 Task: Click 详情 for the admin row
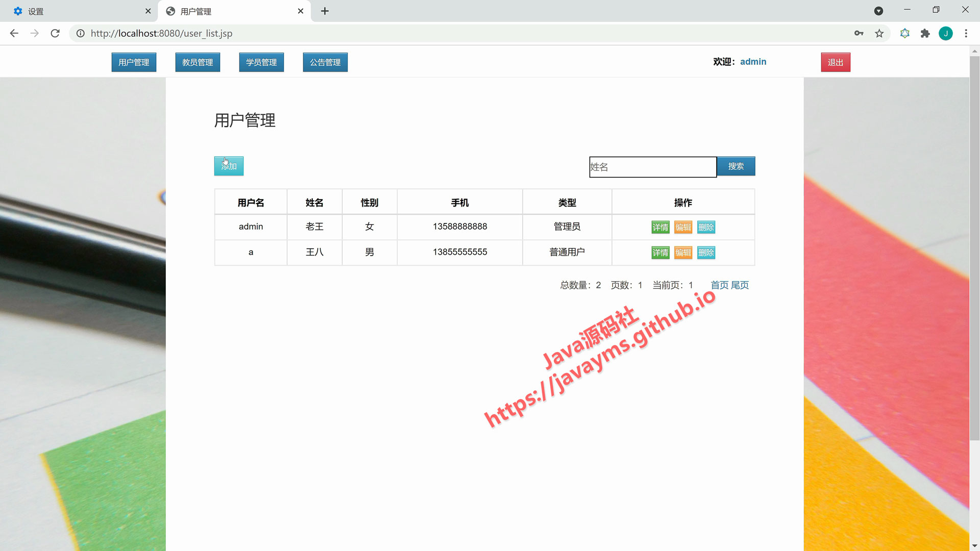coord(660,227)
